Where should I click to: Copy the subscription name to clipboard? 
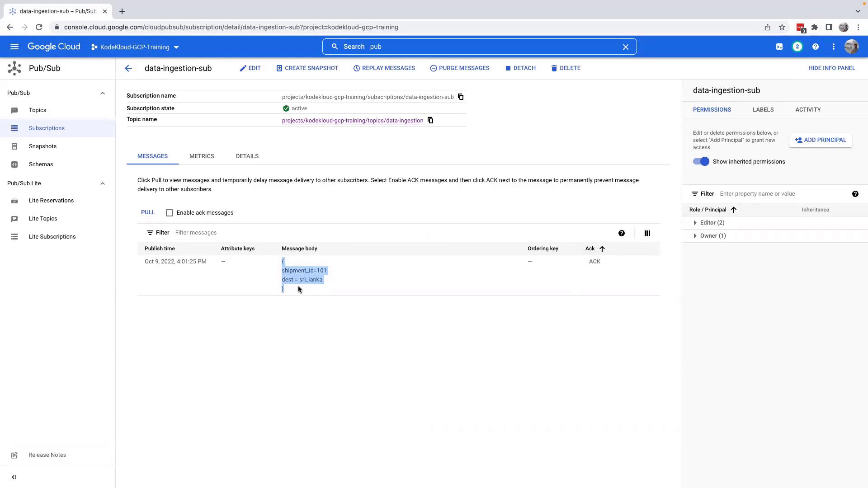pyautogui.click(x=461, y=97)
